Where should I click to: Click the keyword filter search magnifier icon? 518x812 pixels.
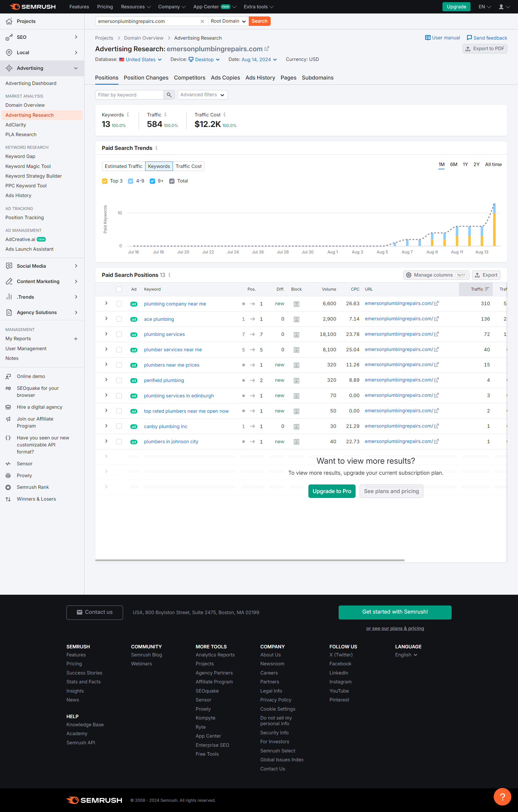pos(169,95)
